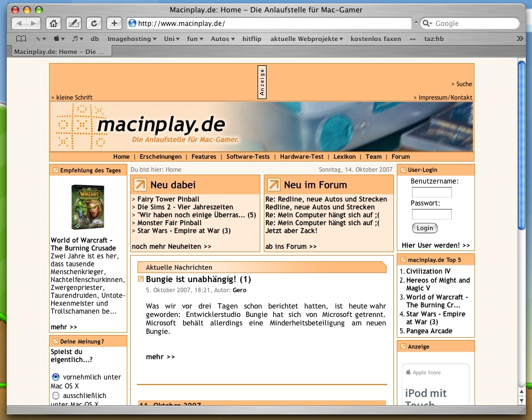This screenshot has height=420, width=532.
Task: Click the User-Login header icon
Action: tap(403, 170)
